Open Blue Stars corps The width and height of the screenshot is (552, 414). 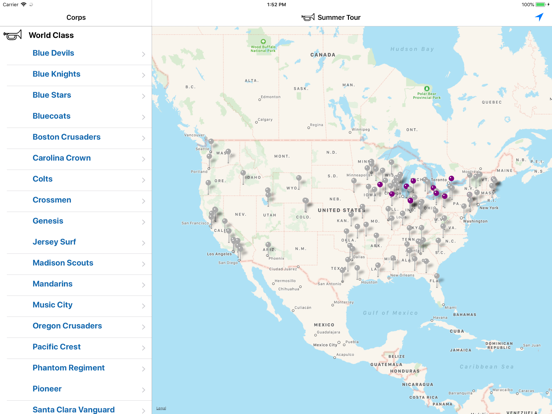(76, 95)
